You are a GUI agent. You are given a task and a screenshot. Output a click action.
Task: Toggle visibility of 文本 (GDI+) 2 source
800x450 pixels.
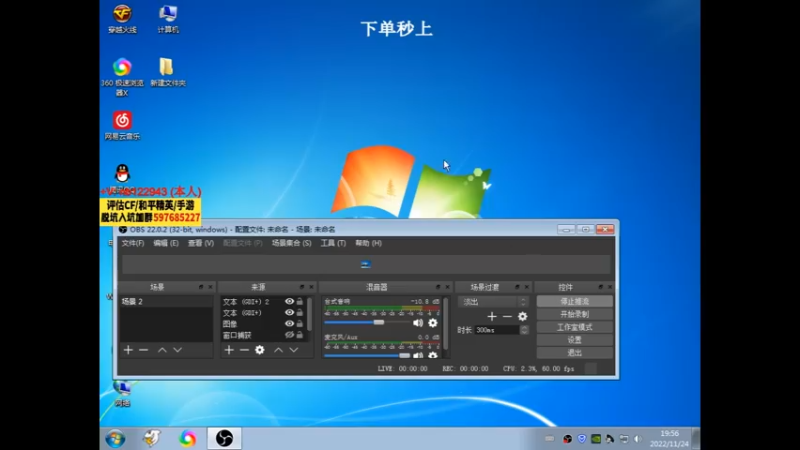click(289, 302)
